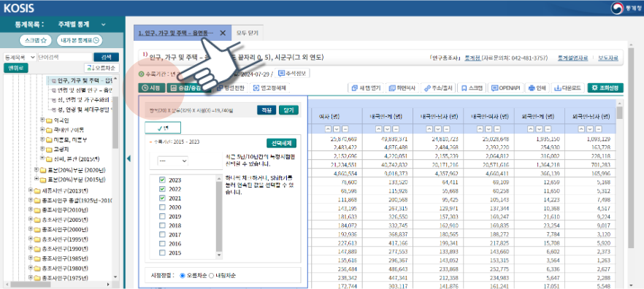Click the 오름차순 sort button in sidebar

[101, 68]
